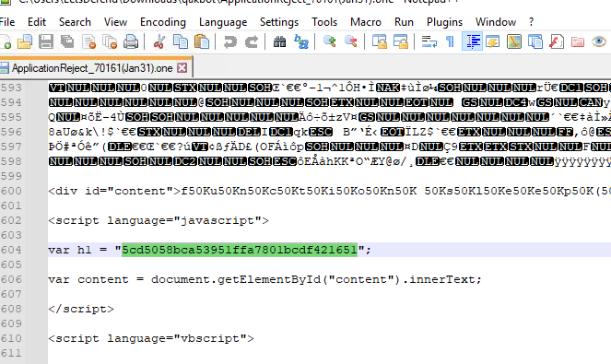Image resolution: width=611 pixels, height=364 pixels.
Task: Open Folder as Workspace icon
Action: (x=578, y=41)
